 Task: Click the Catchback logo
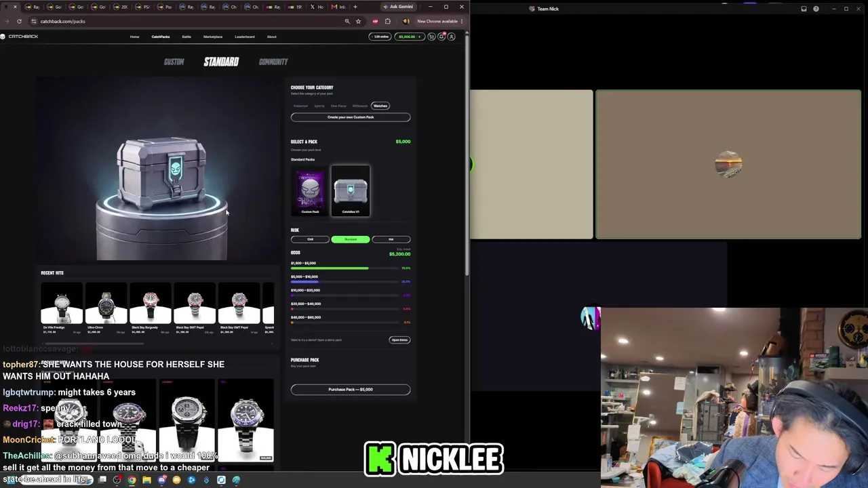(20, 37)
